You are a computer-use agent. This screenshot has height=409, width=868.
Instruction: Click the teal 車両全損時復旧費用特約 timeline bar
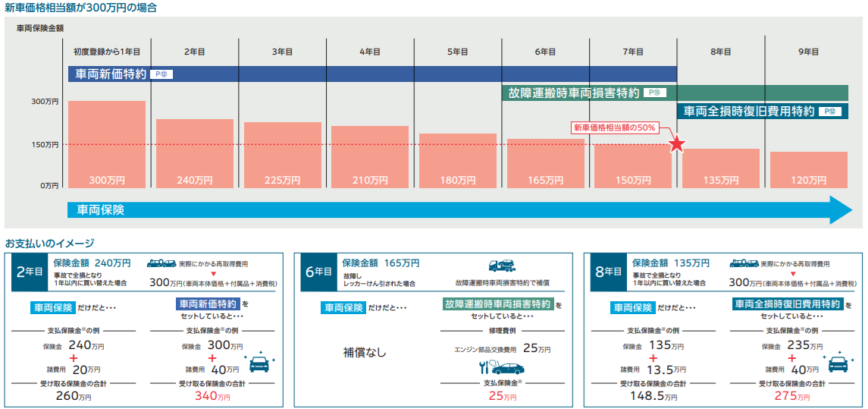click(763, 112)
